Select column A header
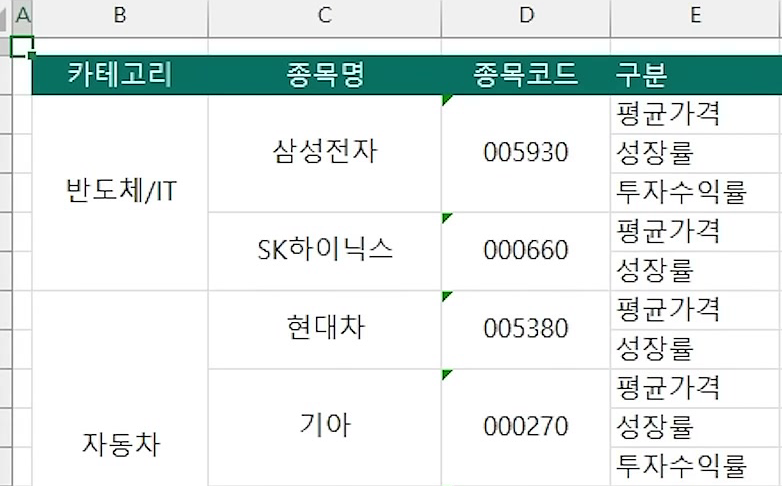Image resolution: width=782 pixels, height=486 pixels. pyautogui.click(x=22, y=18)
